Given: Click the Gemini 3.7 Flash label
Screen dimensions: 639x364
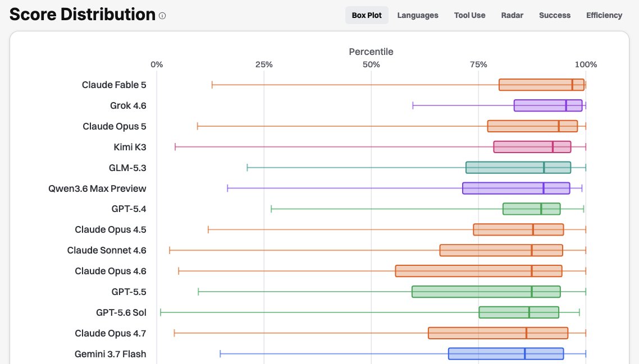Looking at the screenshot, I should click(110, 354).
